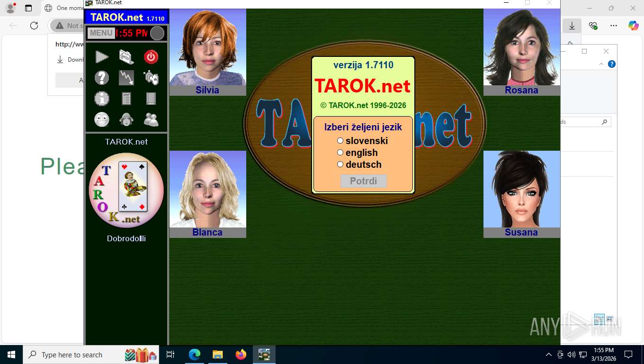Click the 'verzija 1.7110' text
This screenshot has width=644, height=364.
[363, 65]
